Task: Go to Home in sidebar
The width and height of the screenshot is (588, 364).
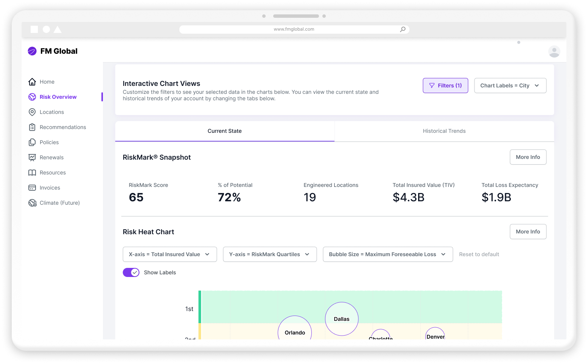Action: coord(47,82)
